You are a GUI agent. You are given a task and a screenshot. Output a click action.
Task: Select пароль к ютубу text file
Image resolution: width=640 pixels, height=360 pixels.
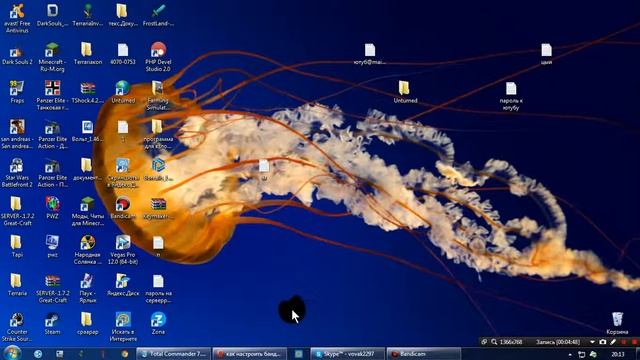tap(511, 96)
